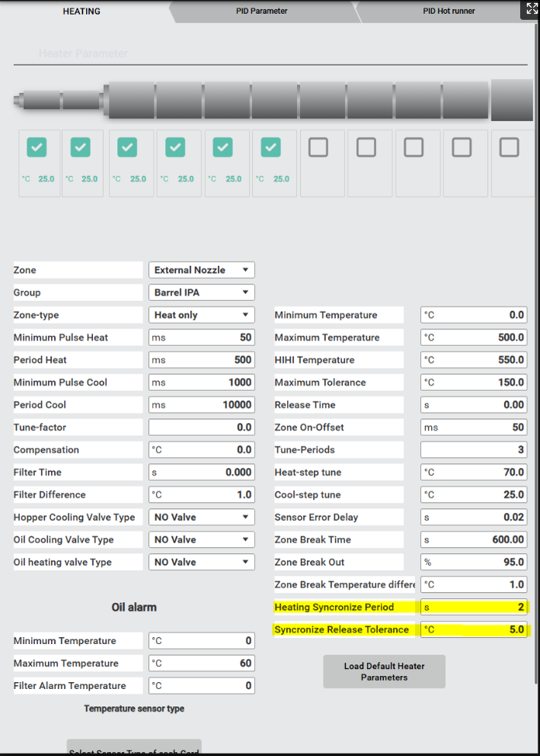Expand the Zone-type Heat only dropdown
Image resolution: width=540 pixels, height=756 pixels.
[x=201, y=315]
